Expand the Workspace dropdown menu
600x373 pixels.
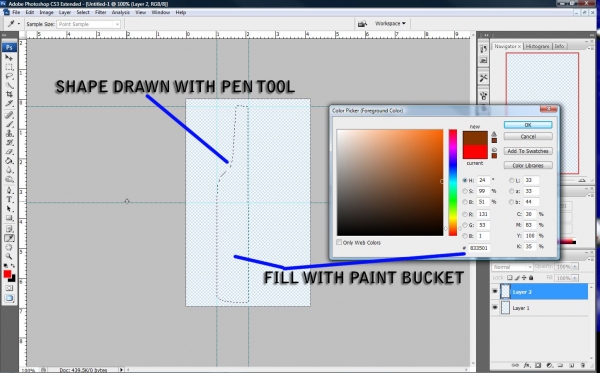[x=390, y=24]
